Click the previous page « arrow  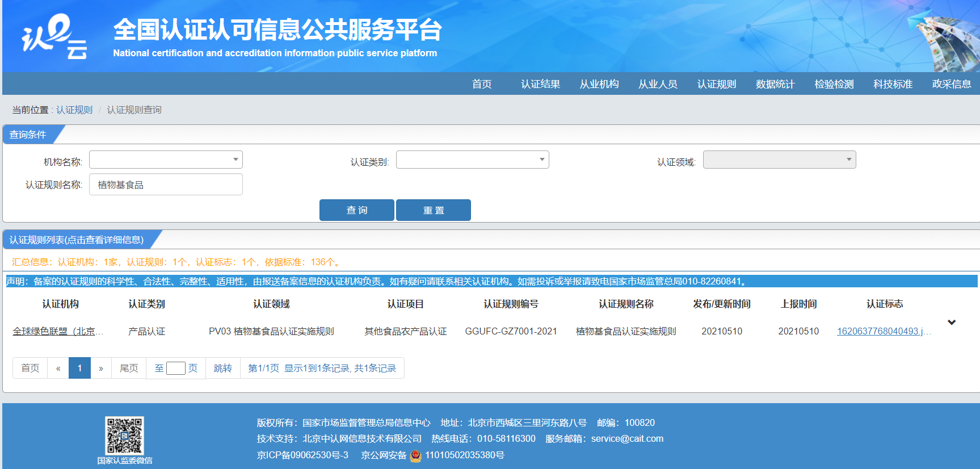point(58,368)
